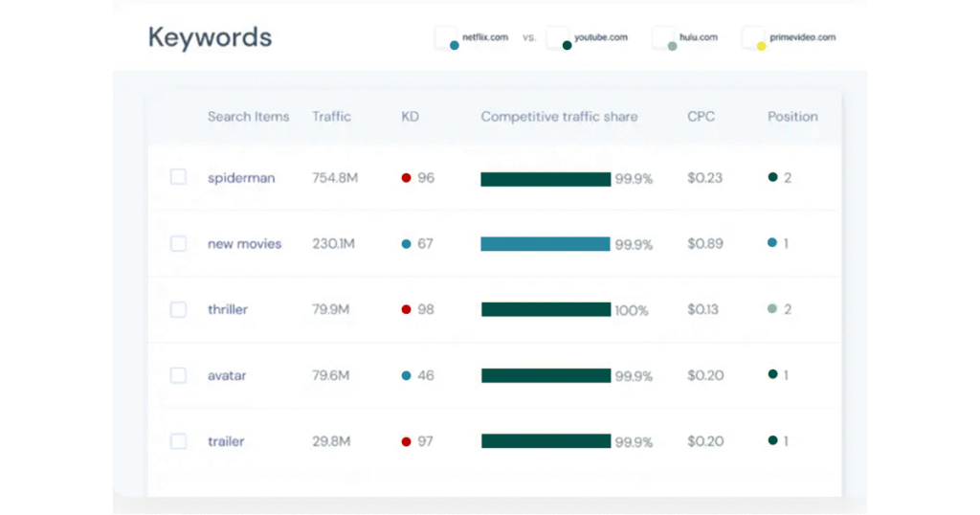The height and width of the screenshot is (515, 980).
Task: Click the Keywords page heading
Action: coord(210,37)
